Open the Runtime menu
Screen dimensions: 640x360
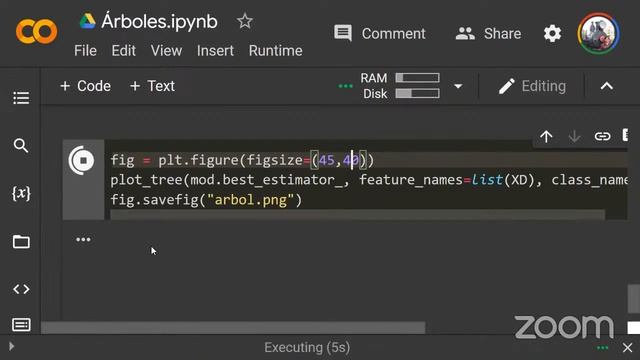pyautogui.click(x=276, y=51)
